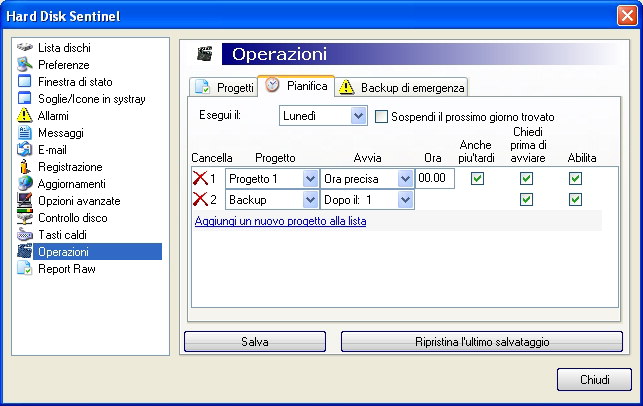
Task: Click Ripristina l'ultimo salvataggio button
Action: tap(482, 342)
